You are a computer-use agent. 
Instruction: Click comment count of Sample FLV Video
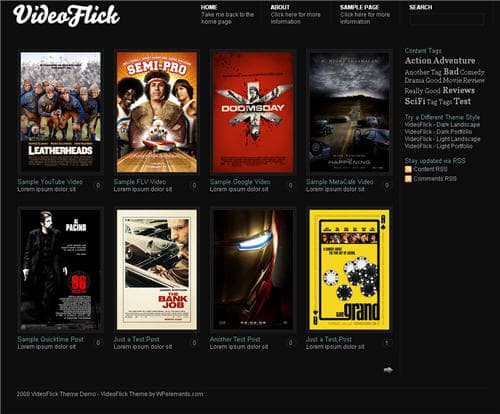pyautogui.click(x=194, y=185)
